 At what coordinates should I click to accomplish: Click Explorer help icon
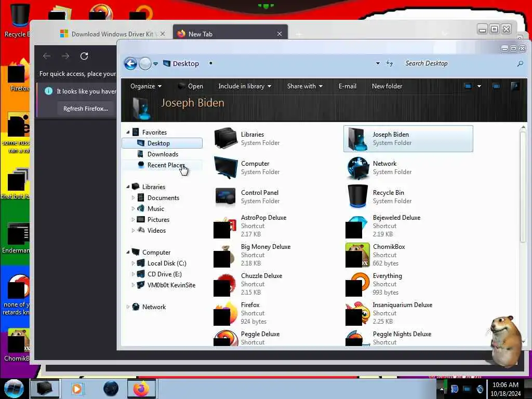[x=515, y=86]
